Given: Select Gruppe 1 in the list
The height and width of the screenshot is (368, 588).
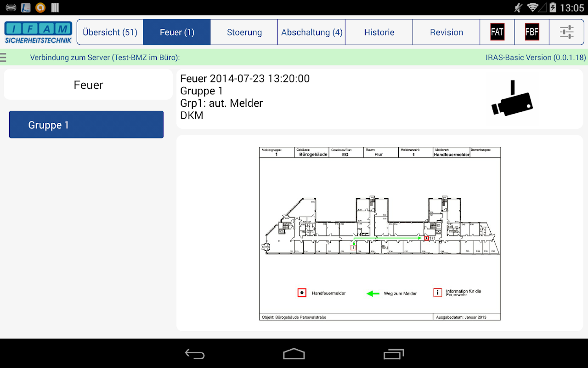Looking at the screenshot, I should (x=86, y=125).
